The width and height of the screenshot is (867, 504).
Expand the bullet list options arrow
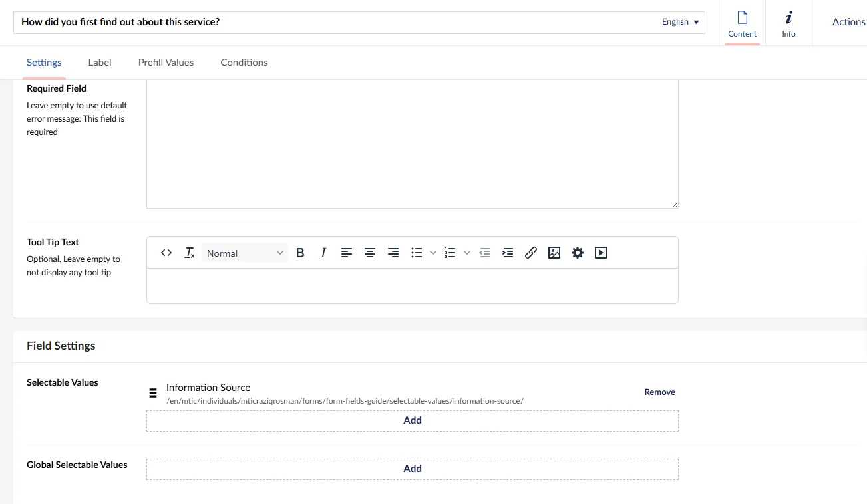tap(433, 253)
